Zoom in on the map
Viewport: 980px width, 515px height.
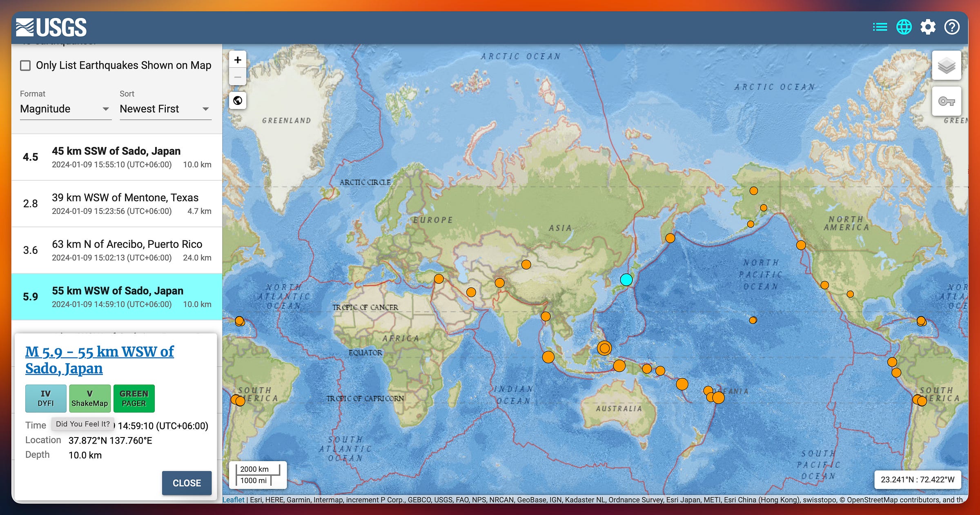[x=238, y=60]
